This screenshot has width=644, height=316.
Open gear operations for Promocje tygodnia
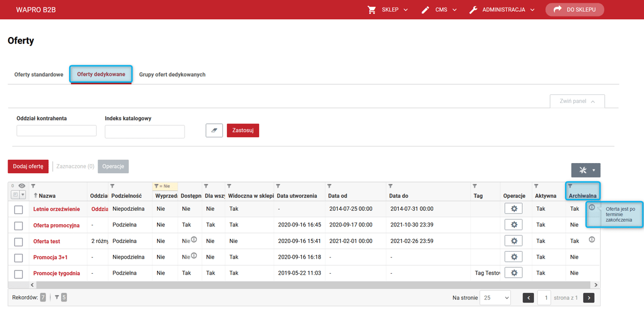514,273
